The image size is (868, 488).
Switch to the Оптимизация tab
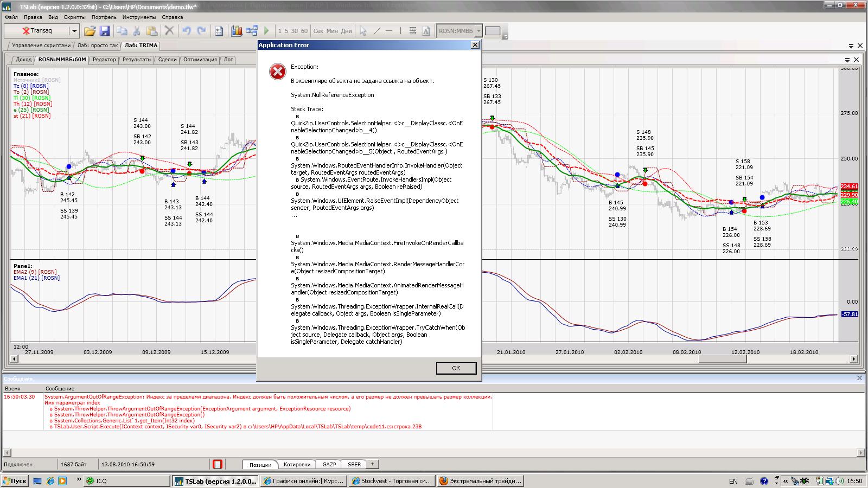tap(200, 60)
